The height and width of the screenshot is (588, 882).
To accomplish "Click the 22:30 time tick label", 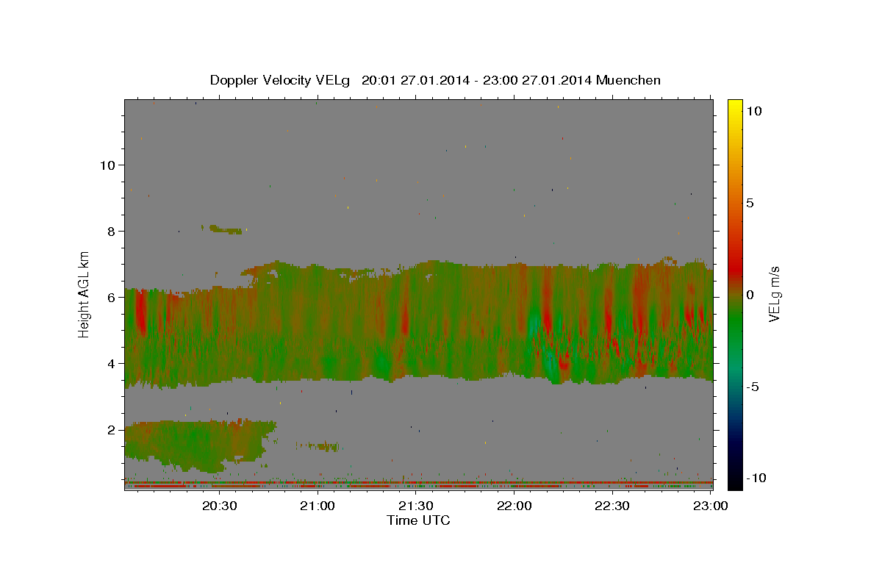I will [612, 506].
